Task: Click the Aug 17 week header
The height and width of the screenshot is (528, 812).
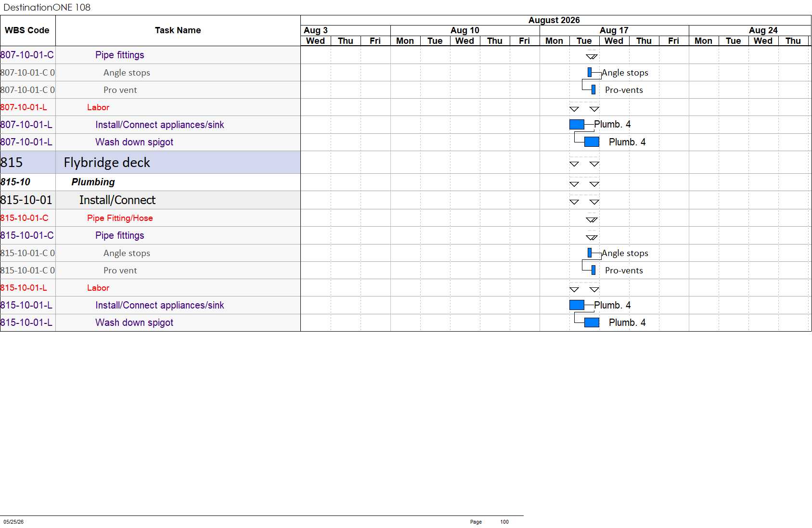Action: pos(614,30)
